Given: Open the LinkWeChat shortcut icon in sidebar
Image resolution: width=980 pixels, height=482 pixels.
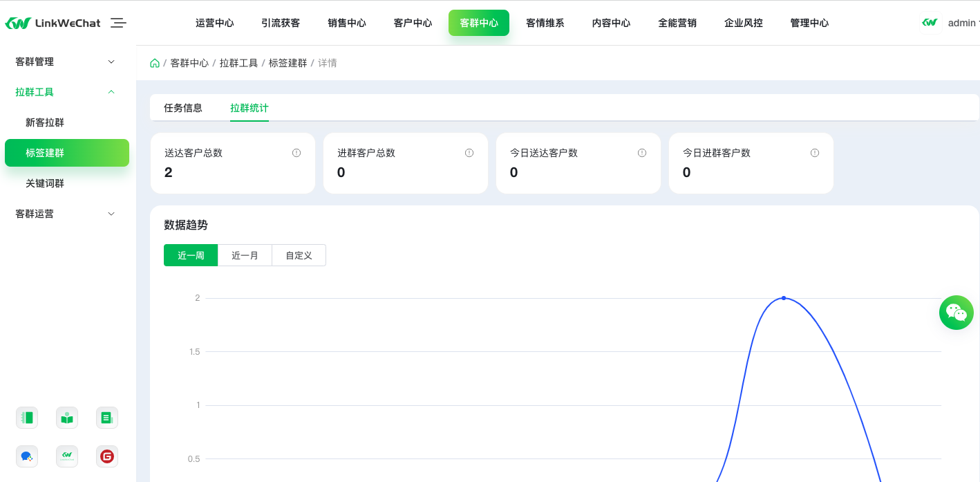Looking at the screenshot, I should click(x=67, y=456).
